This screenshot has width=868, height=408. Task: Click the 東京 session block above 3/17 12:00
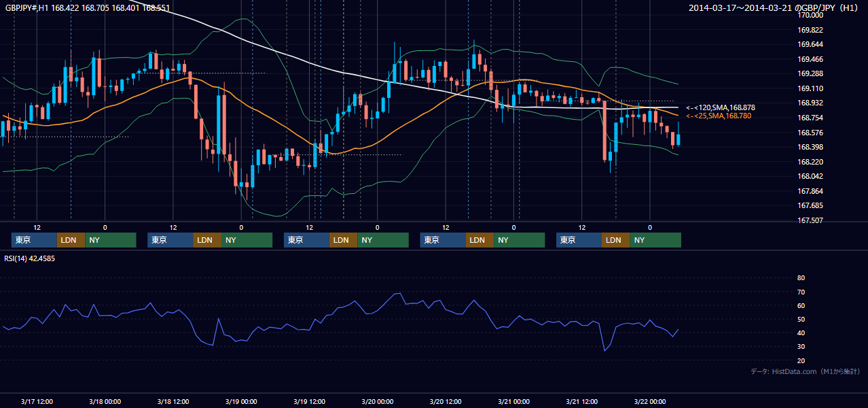pos(34,240)
